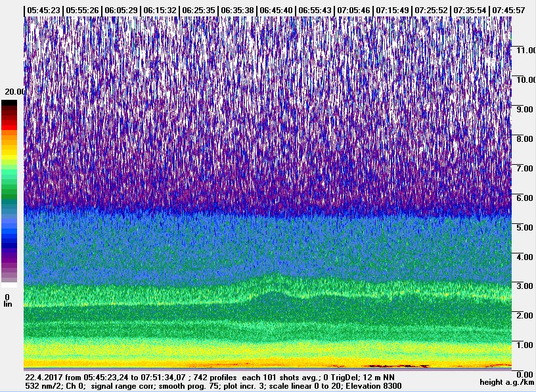
Task: Click the 11.00 height axis label
Action: tap(525, 51)
